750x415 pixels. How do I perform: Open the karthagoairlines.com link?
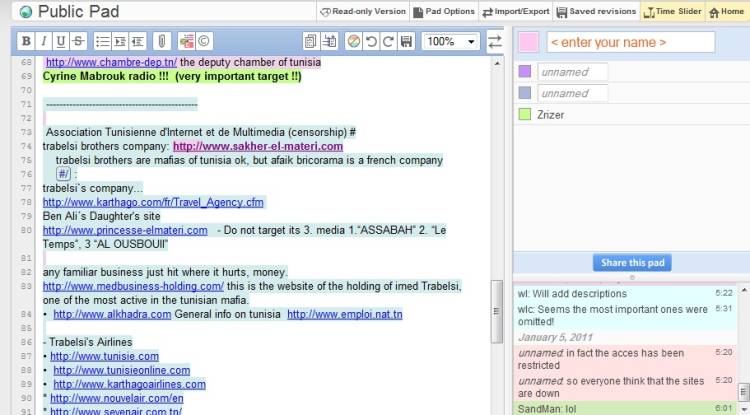coord(130,384)
